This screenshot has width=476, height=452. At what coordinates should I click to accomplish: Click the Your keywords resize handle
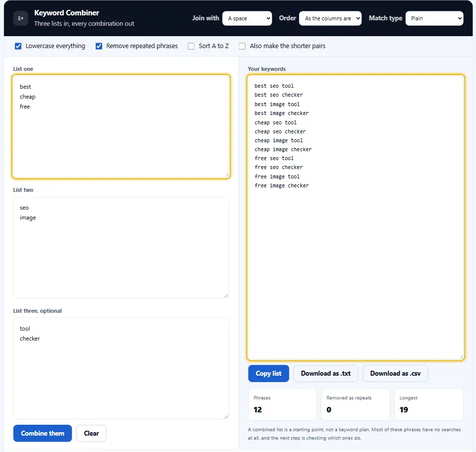click(x=461, y=357)
